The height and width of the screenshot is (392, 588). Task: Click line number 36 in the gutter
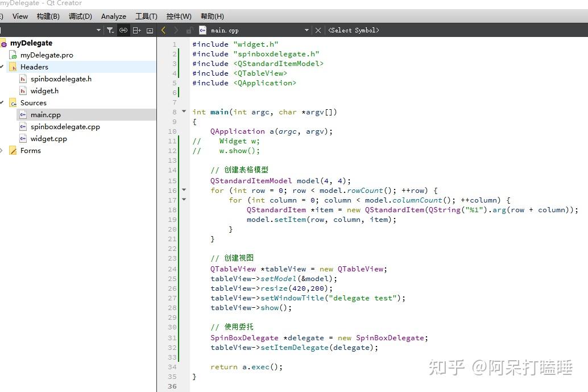tap(172, 386)
